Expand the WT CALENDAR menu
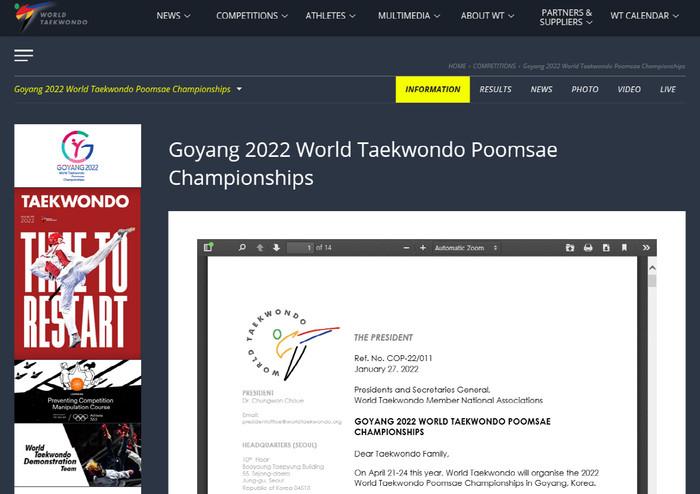This screenshot has width=700, height=494. pos(644,16)
